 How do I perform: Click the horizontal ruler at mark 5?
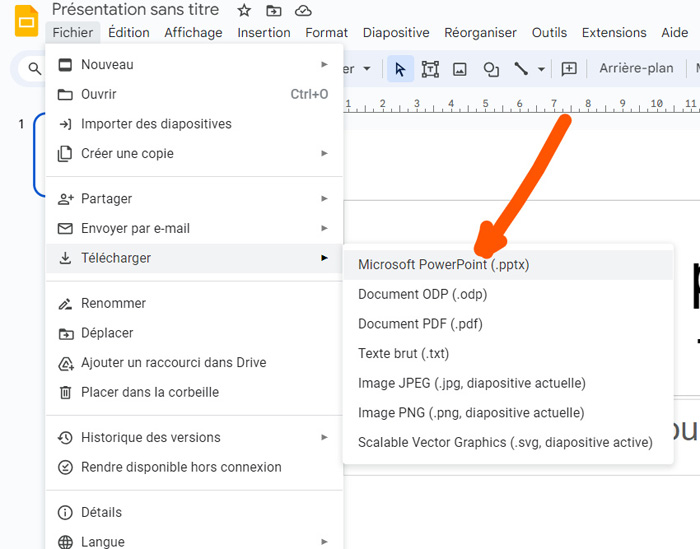click(x=485, y=104)
